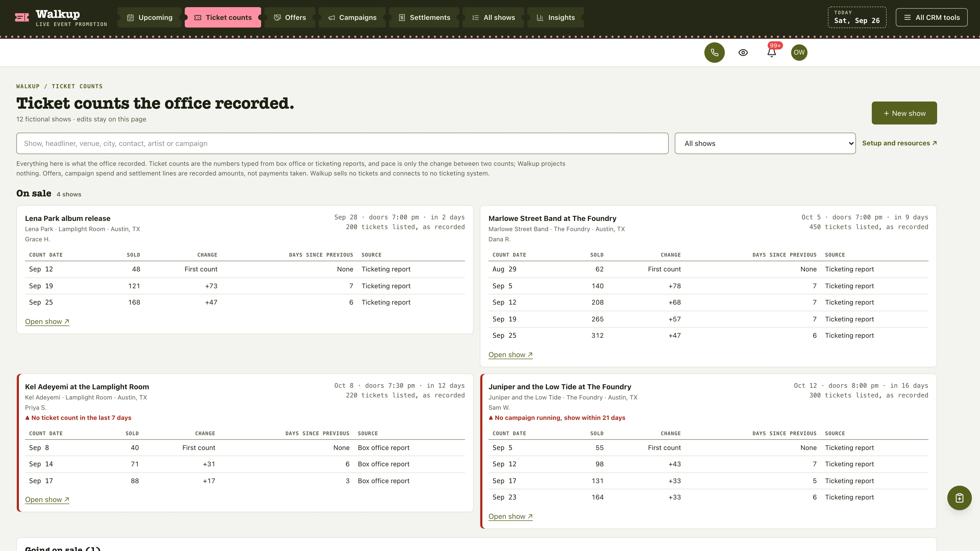Open the Upcoming tab
This screenshot has height=551, width=980.
pos(150,18)
